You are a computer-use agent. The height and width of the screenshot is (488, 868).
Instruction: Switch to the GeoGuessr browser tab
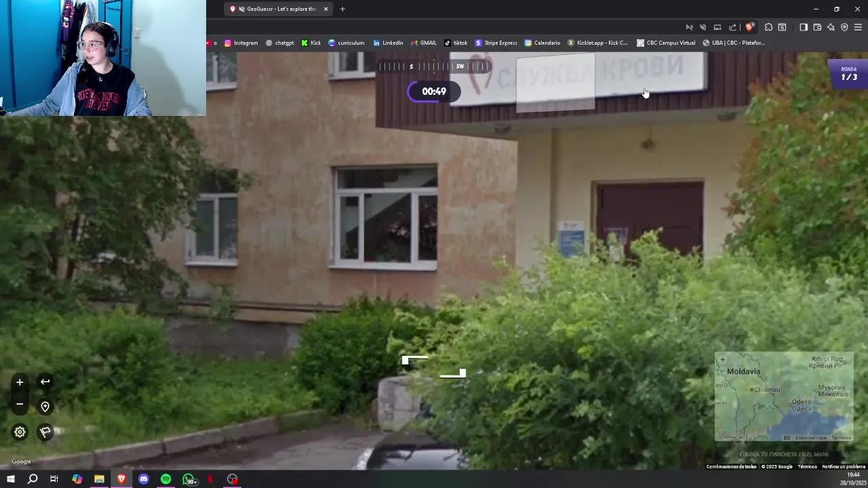(278, 9)
